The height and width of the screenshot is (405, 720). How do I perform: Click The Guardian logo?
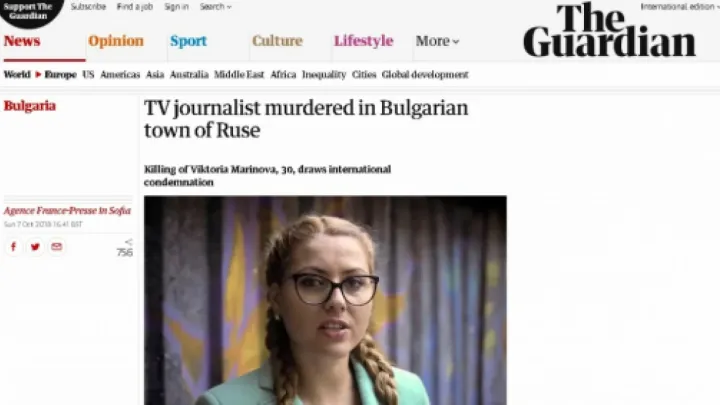(609, 30)
